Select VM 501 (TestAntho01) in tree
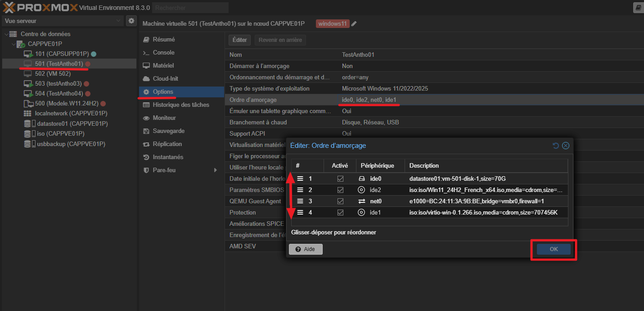Image resolution: width=644 pixels, height=311 pixels. pos(69,64)
